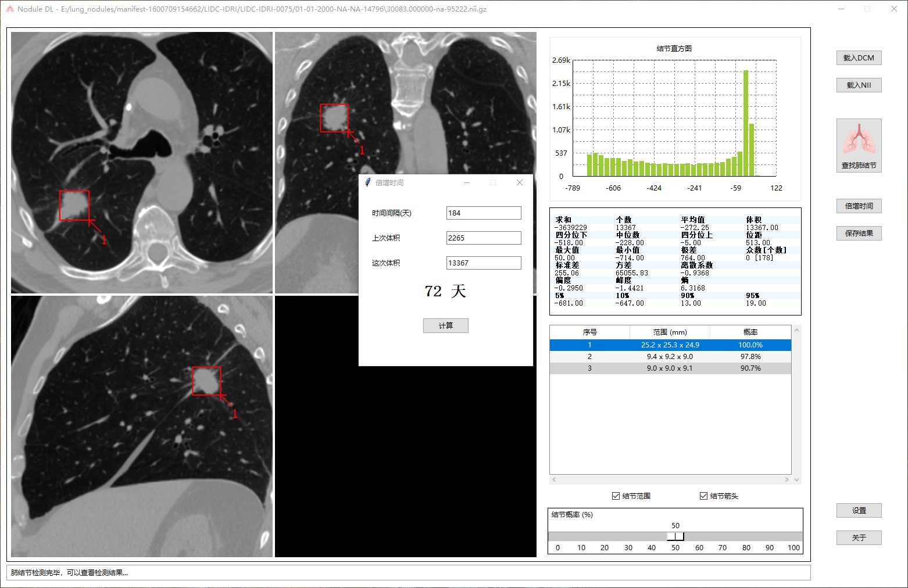Click the nodule list scroll down arrow
Image resolution: width=908 pixels, height=588 pixels.
pyautogui.click(x=796, y=480)
